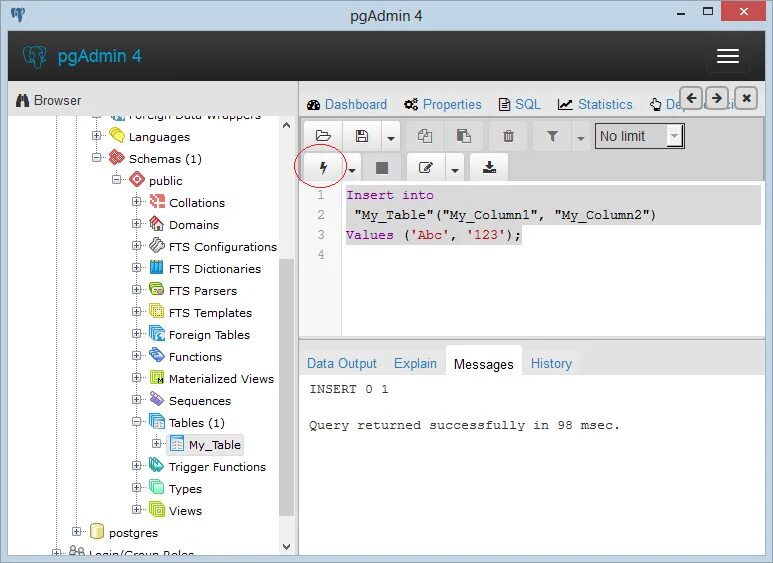This screenshot has height=563, width=773.
Task: Click the Sequences icon
Action: 157,399
